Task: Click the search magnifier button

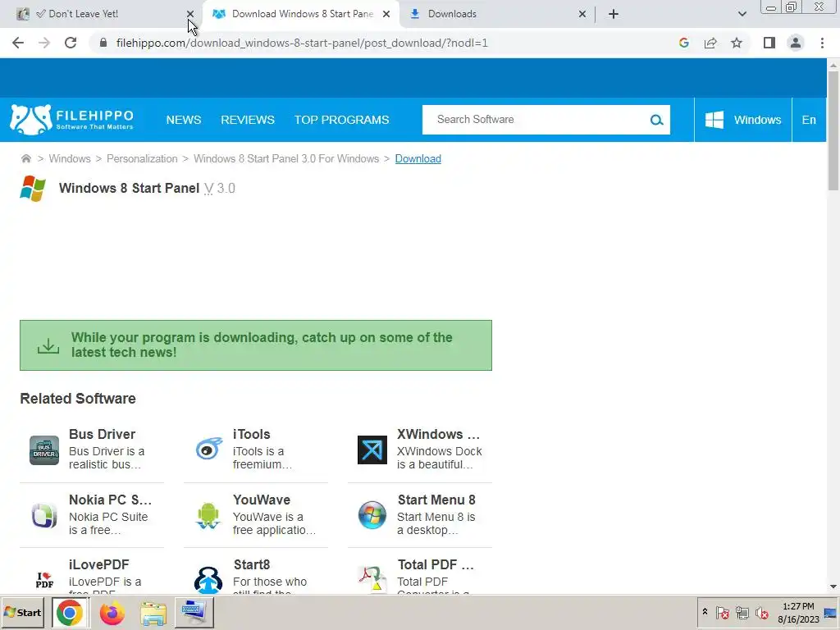Action: pos(656,120)
